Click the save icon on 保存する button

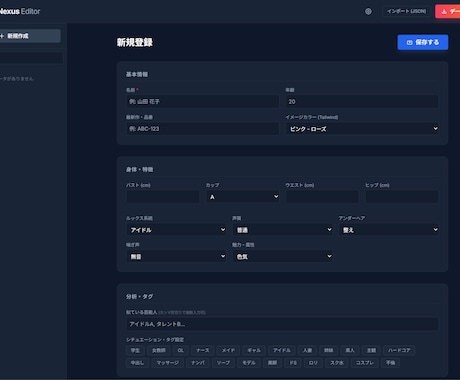coord(410,42)
